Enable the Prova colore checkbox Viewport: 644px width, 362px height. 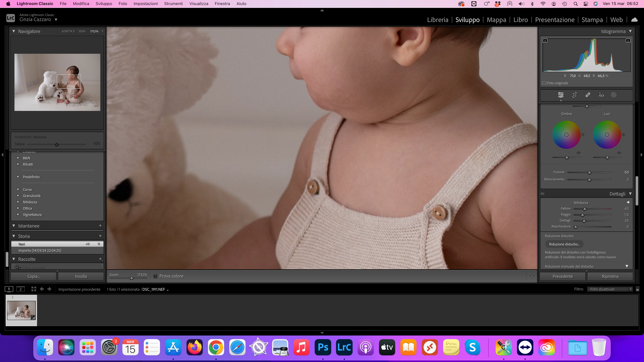click(155, 276)
